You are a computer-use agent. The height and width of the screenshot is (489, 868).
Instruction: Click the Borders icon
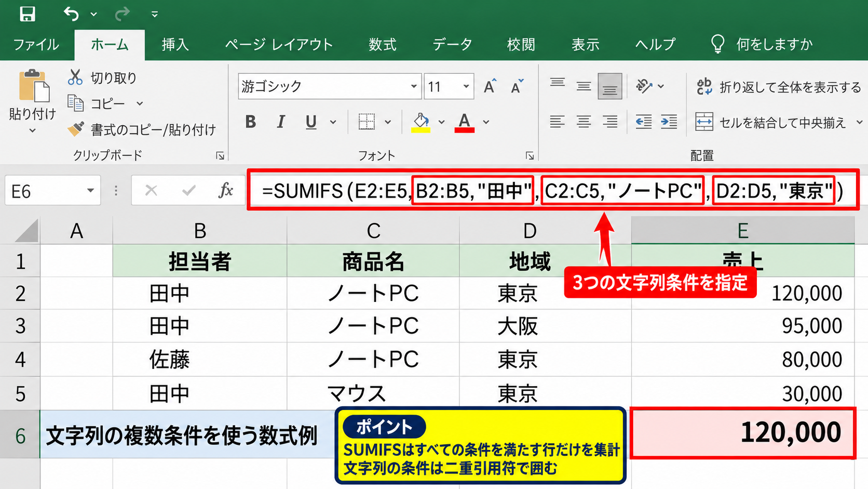point(367,122)
